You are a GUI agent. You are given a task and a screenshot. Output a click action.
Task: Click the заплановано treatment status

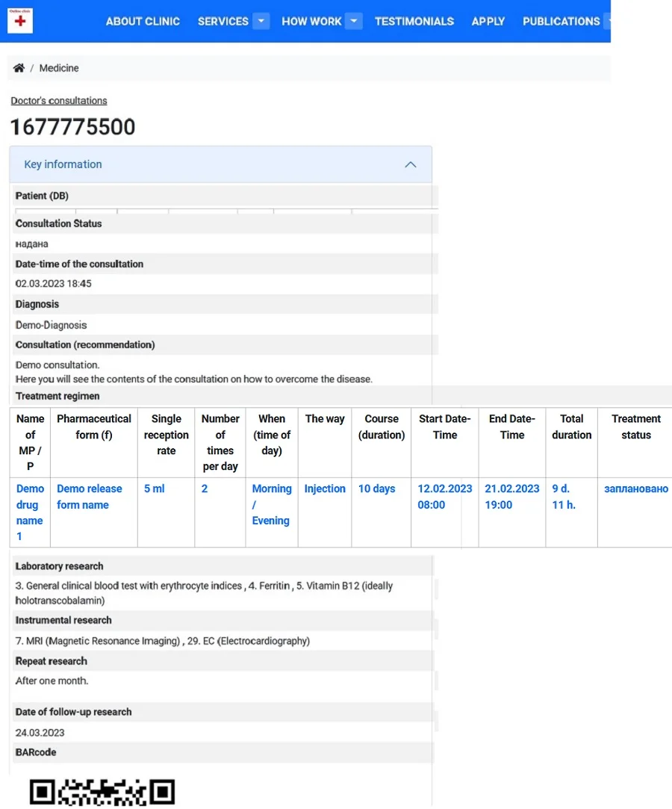point(636,489)
